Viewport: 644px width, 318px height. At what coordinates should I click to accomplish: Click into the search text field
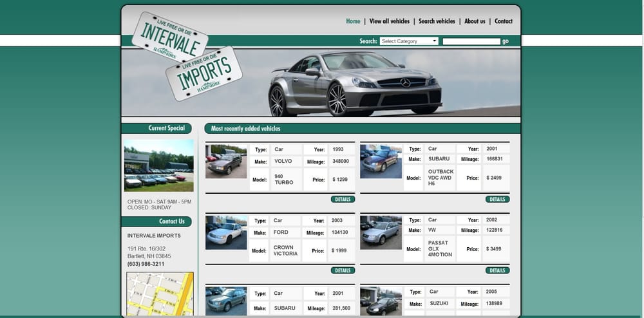(471, 41)
